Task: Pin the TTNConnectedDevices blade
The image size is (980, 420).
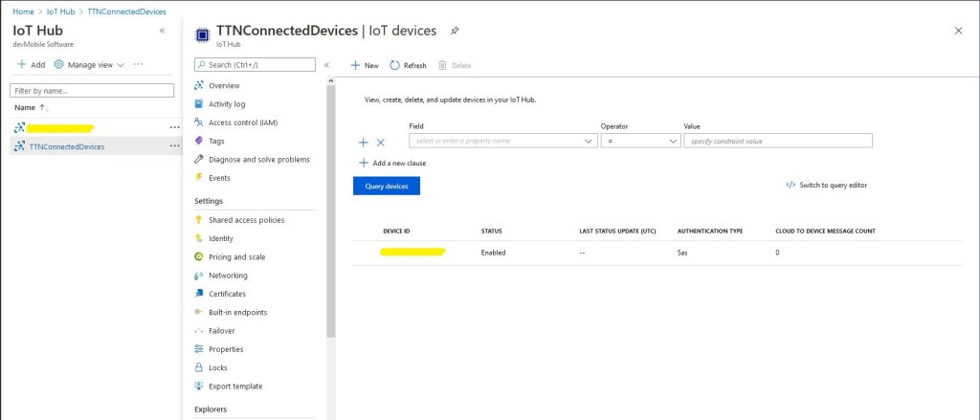Action: pos(455,31)
